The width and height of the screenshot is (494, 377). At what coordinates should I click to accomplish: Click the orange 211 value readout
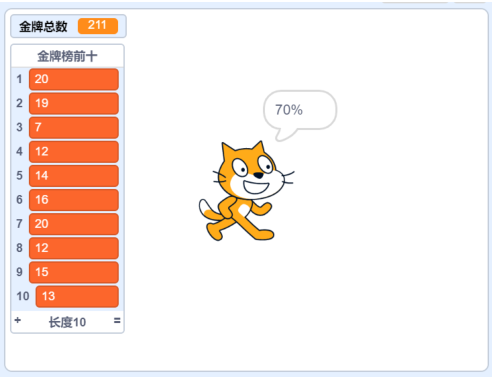click(x=98, y=26)
